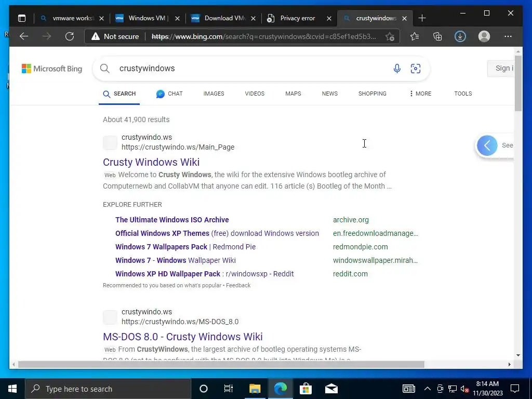Image resolution: width=532 pixels, height=399 pixels.
Task: Open MS-DOS 8.0 - Crusty Windows Wiki result
Action: [x=183, y=337]
